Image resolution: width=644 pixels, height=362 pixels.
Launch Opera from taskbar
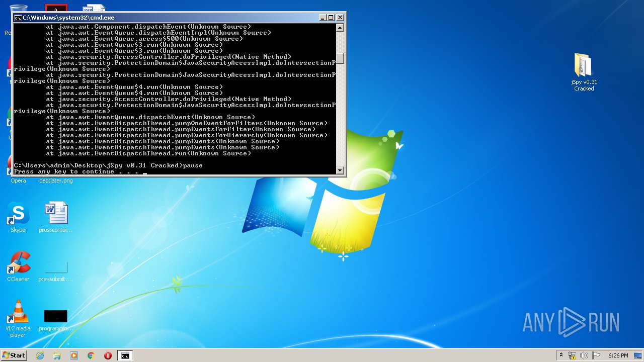[x=108, y=355]
